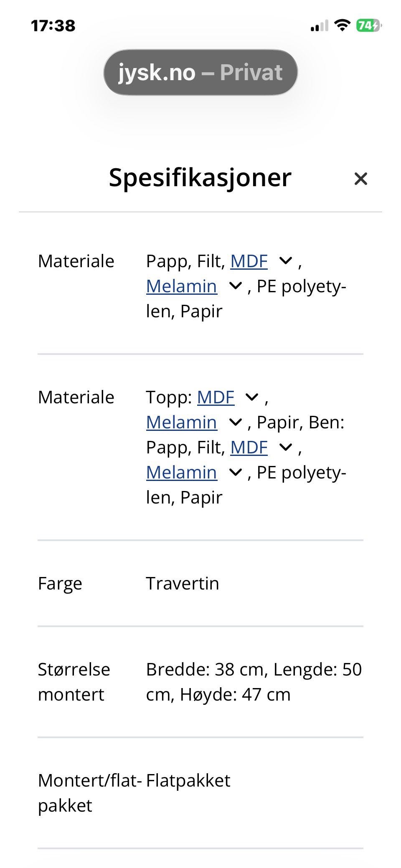Open Melamin link in first Materiale row
401x868 pixels.
[182, 286]
